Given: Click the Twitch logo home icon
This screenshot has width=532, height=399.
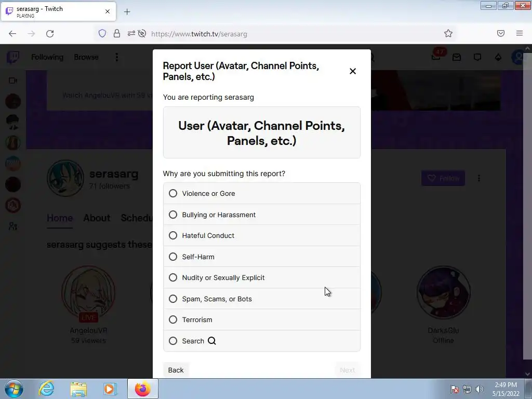Looking at the screenshot, I should tap(13, 57).
